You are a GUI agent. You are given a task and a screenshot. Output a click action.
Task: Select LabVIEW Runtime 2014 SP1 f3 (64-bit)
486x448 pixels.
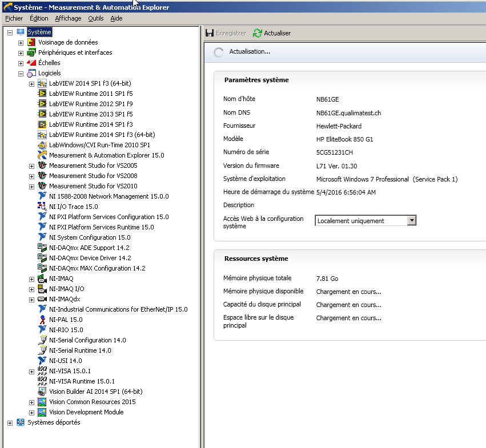tap(102, 135)
